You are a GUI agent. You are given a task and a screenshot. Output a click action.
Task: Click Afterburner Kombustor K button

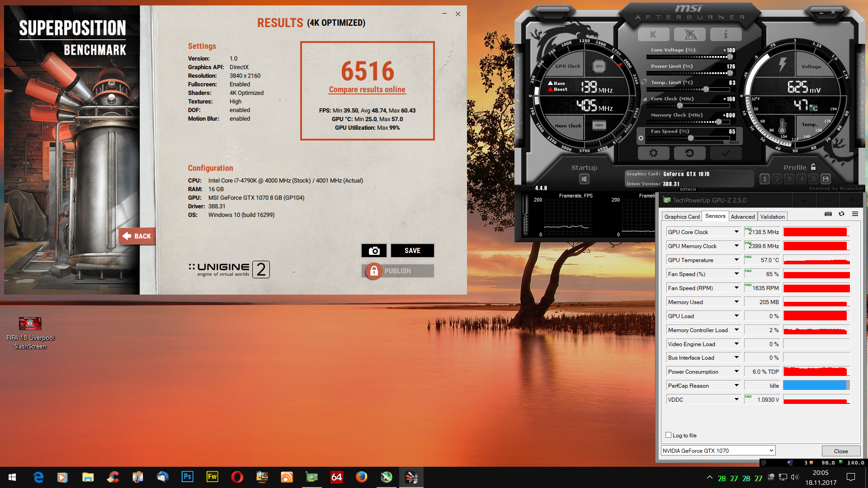pos(653,34)
